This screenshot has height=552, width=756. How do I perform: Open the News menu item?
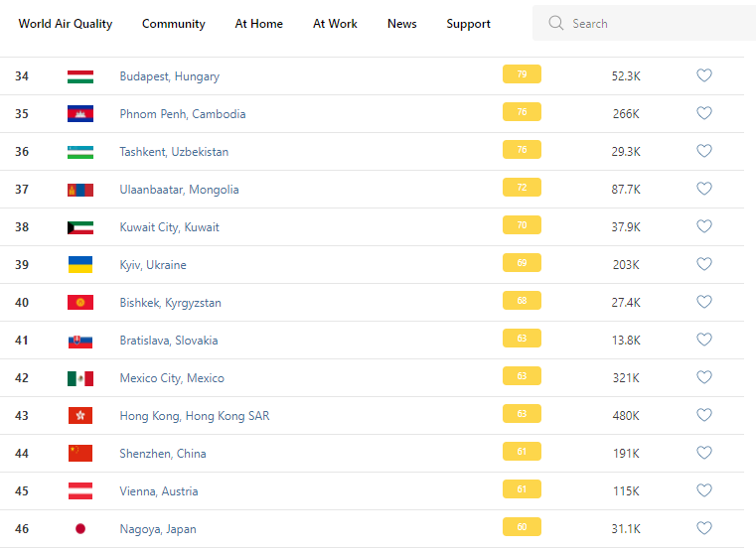(x=402, y=24)
